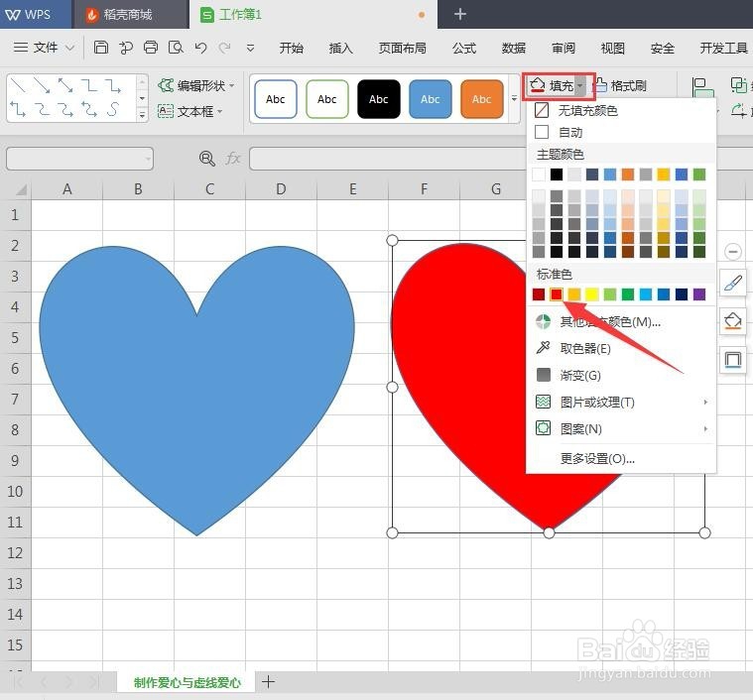Viewport: 753px width, 700px height.
Task: Click row header 12
Action: 15,552
